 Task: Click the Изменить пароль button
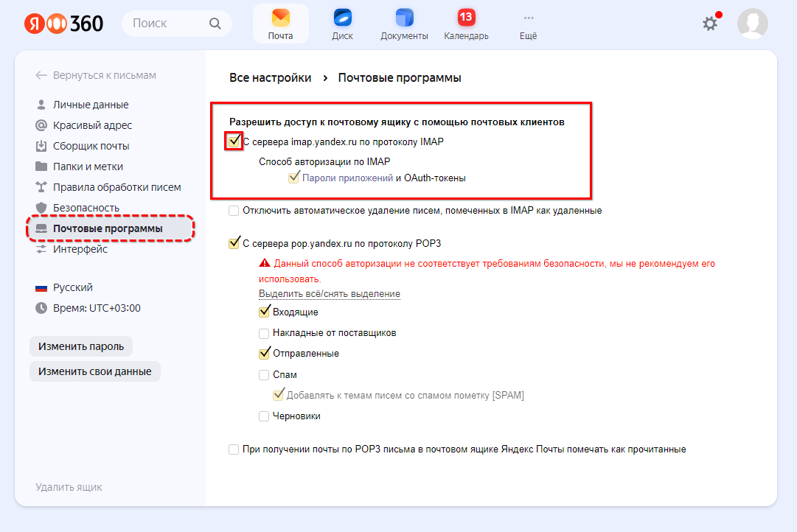pos(81,346)
